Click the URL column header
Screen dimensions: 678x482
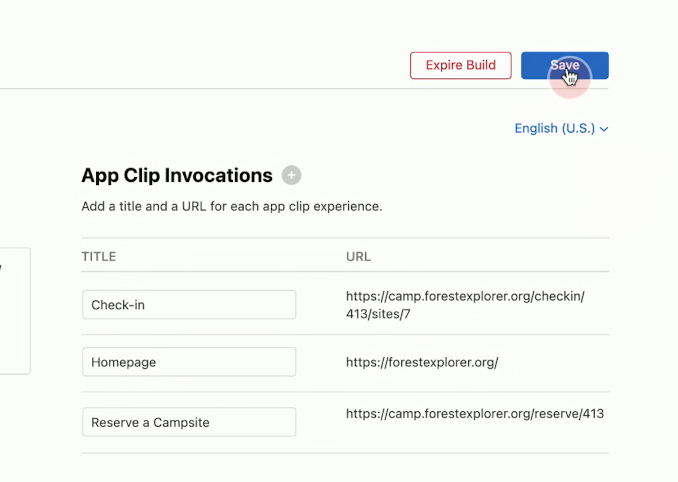pos(358,256)
